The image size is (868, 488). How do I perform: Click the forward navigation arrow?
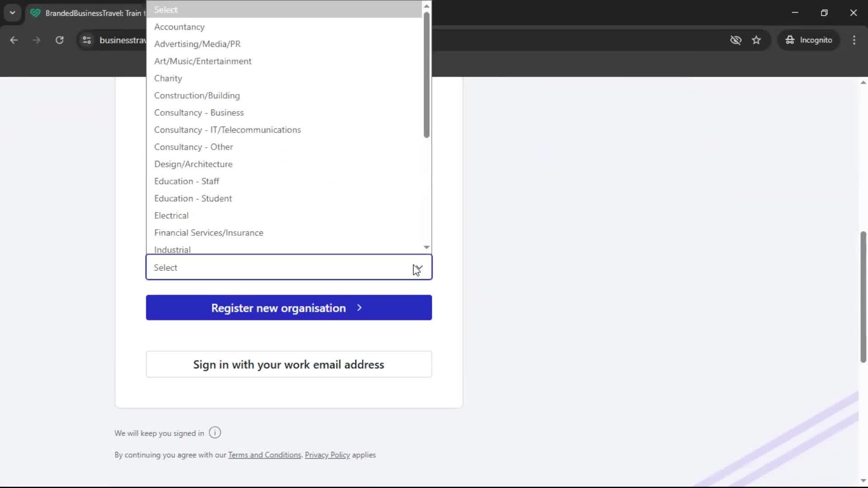tap(36, 40)
